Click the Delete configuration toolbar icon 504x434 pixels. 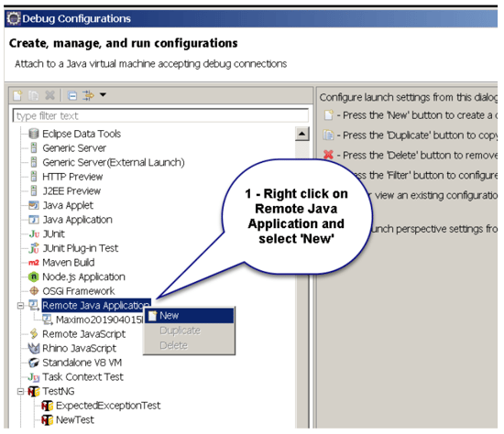(49, 95)
